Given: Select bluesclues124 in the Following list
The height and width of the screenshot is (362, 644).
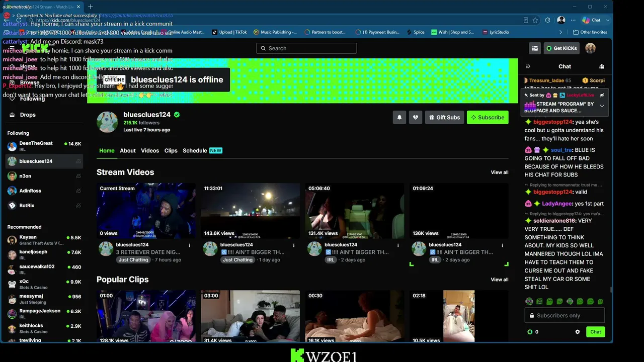Looking at the screenshot, I should click(x=44, y=161).
